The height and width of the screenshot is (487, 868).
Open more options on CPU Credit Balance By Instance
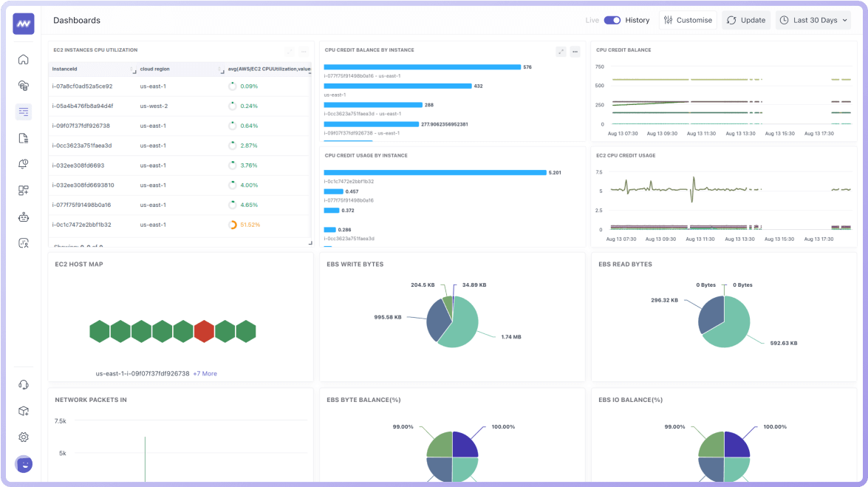tap(575, 52)
